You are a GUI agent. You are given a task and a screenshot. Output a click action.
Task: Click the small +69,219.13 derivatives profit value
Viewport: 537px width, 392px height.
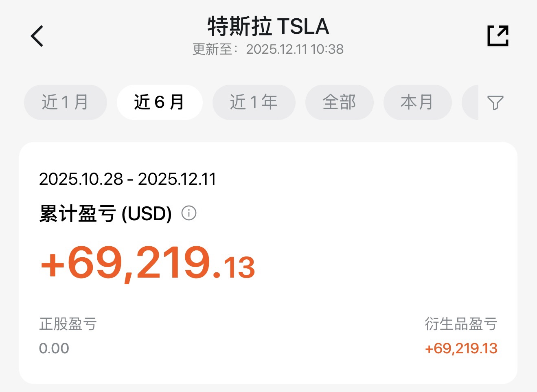click(461, 348)
